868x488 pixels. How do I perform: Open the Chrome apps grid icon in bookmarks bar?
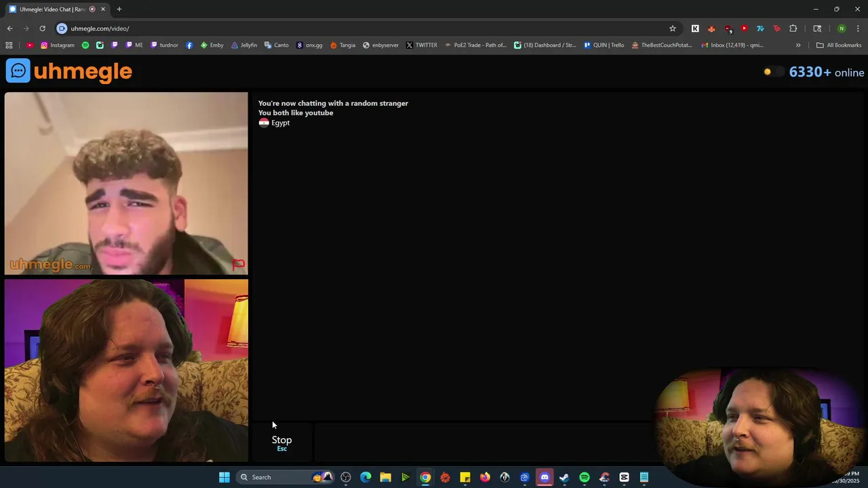pyautogui.click(x=9, y=45)
